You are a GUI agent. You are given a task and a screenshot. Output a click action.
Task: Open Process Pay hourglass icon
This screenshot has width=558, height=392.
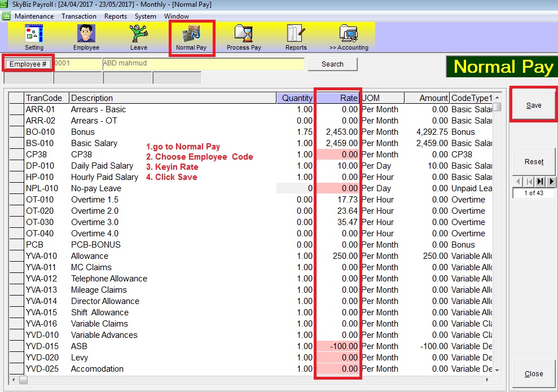click(x=244, y=38)
